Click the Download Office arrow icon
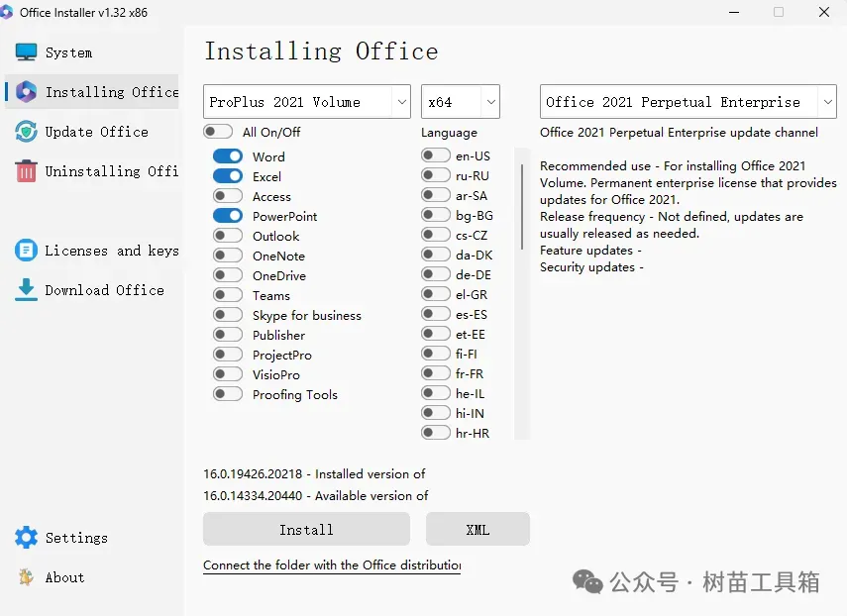The width and height of the screenshot is (847, 616). point(26,290)
